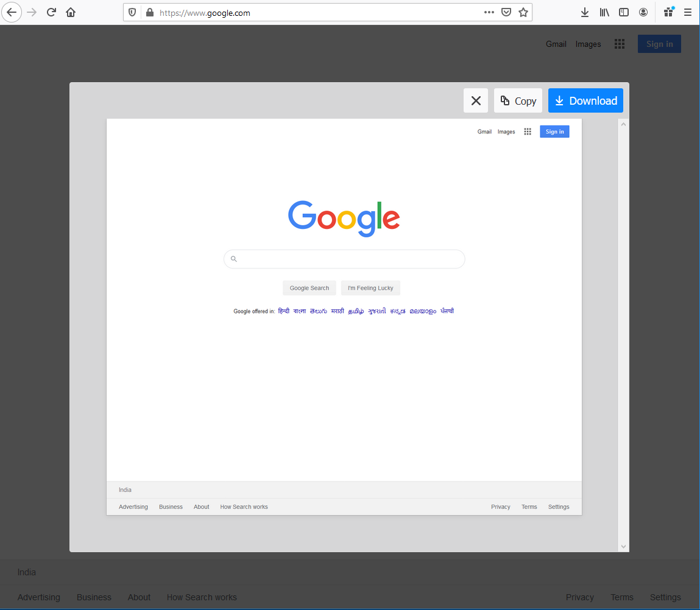Click the dimmed Sign in button
This screenshot has height=610, width=700.
pyautogui.click(x=659, y=44)
